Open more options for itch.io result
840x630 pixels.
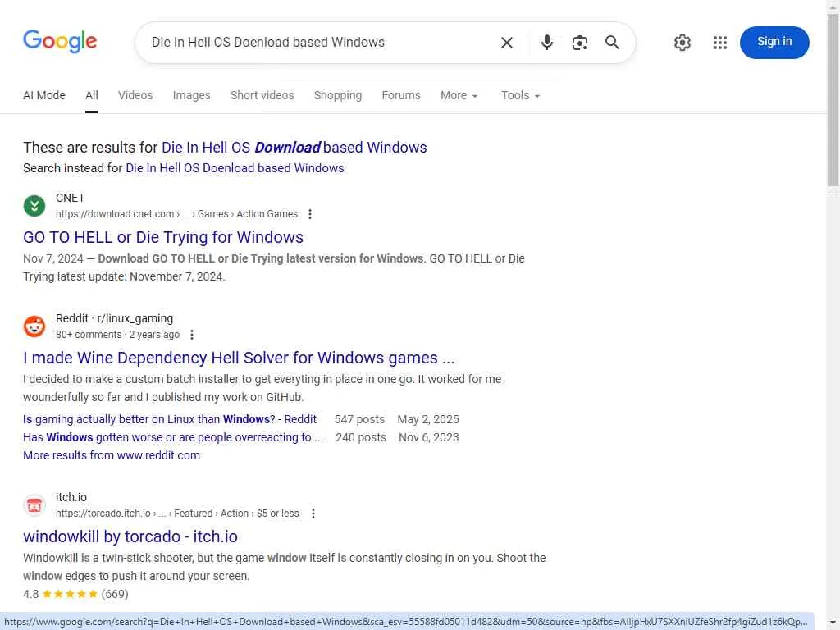click(313, 514)
